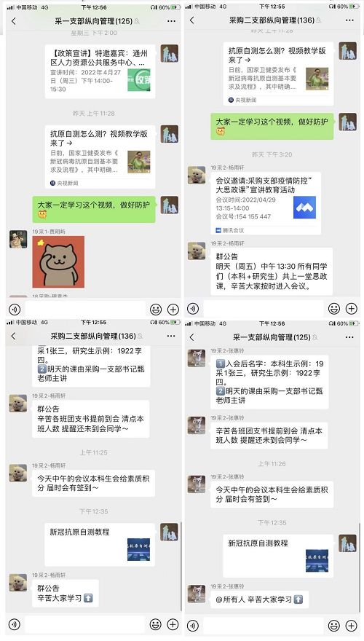This screenshot has width=364, height=641.
Task: Tap voice input icon in top-left 采一支部 chat
Action: 15,310
